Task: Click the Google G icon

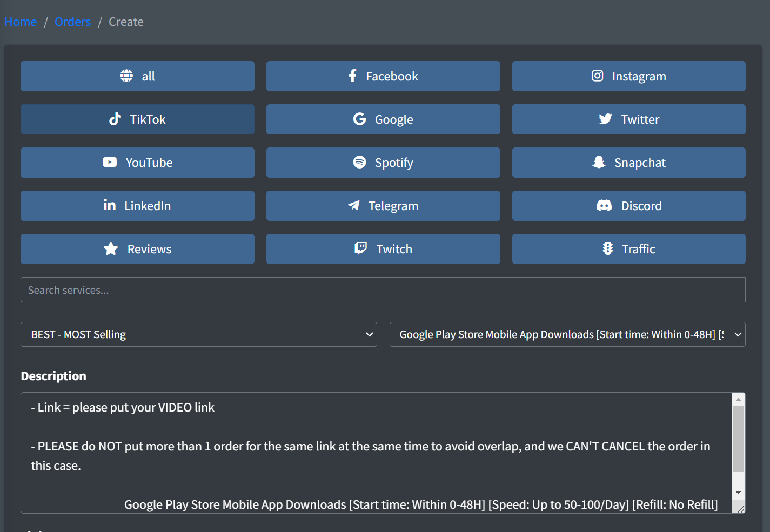Action: tap(360, 119)
